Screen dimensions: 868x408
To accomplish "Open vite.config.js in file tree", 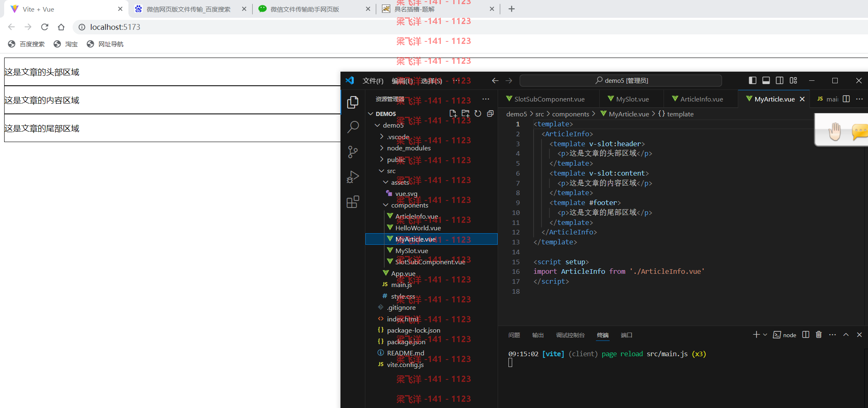I will coord(431,365).
